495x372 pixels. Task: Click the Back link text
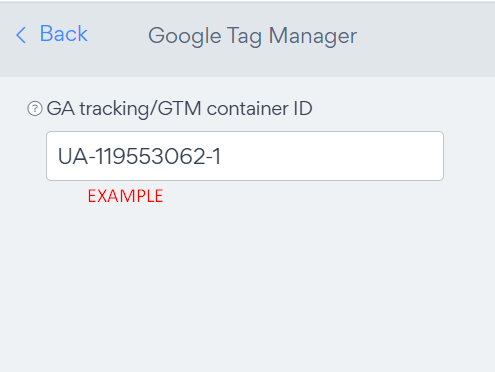click(x=64, y=34)
